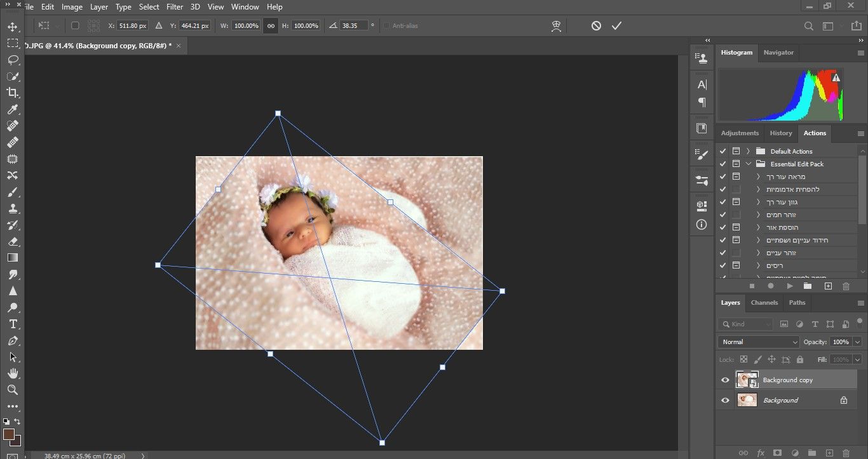Commit the transform with the checkmark
The width and height of the screenshot is (868, 459).
pyautogui.click(x=616, y=26)
